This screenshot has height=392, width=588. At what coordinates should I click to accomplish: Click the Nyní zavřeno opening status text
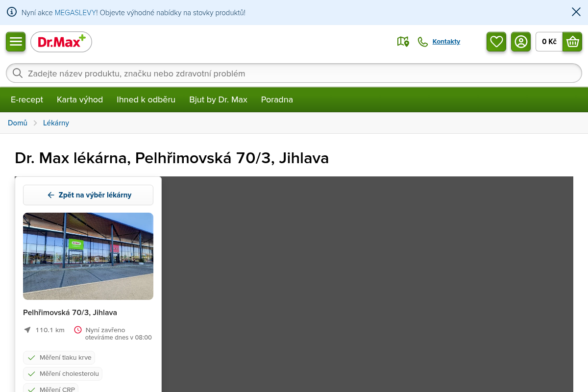click(x=105, y=330)
